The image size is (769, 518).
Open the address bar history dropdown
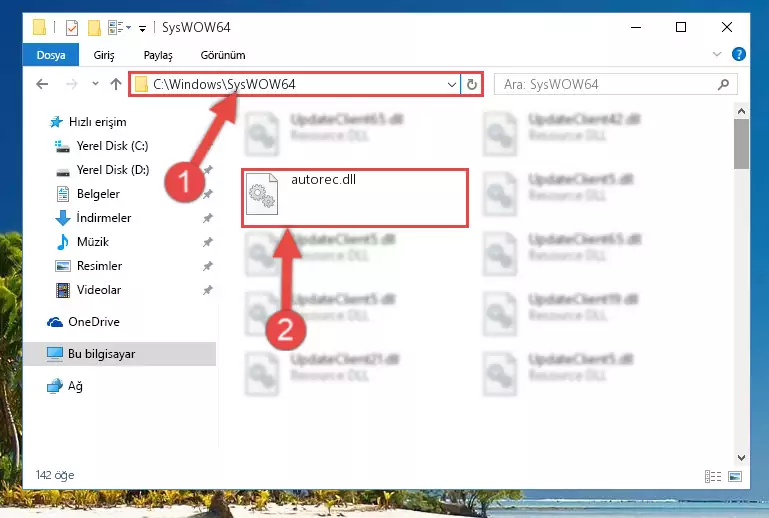click(x=452, y=84)
